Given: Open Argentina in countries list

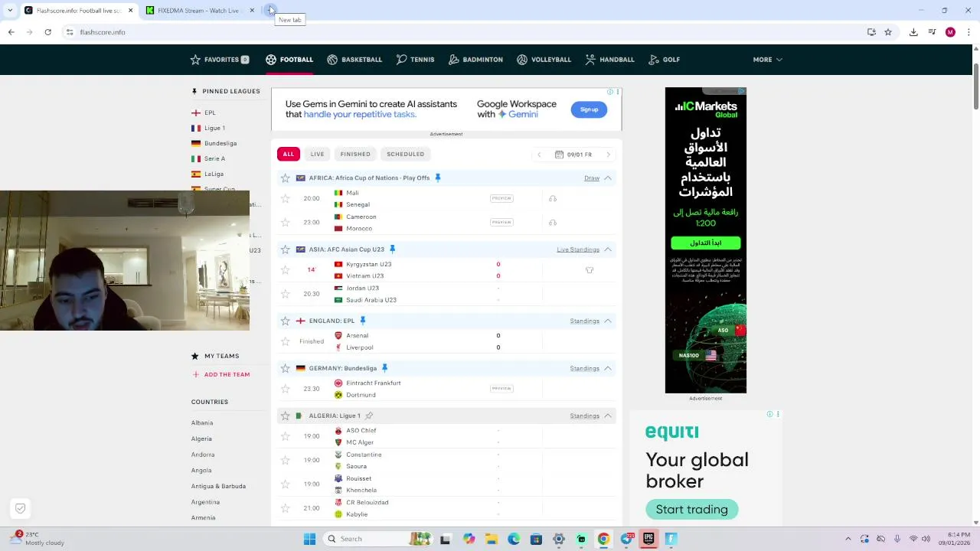Looking at the screenshot, I should (x=205, y=502).
